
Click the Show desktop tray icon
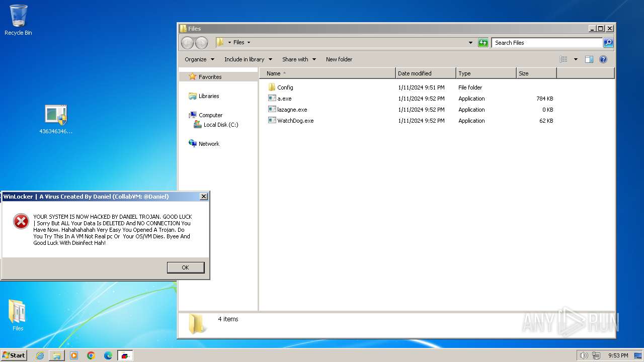[638, 355]
